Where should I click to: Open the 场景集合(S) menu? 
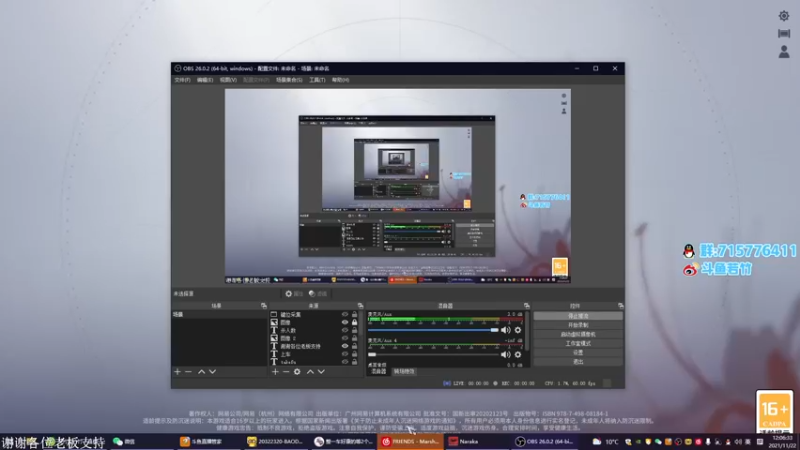[289, 80]
